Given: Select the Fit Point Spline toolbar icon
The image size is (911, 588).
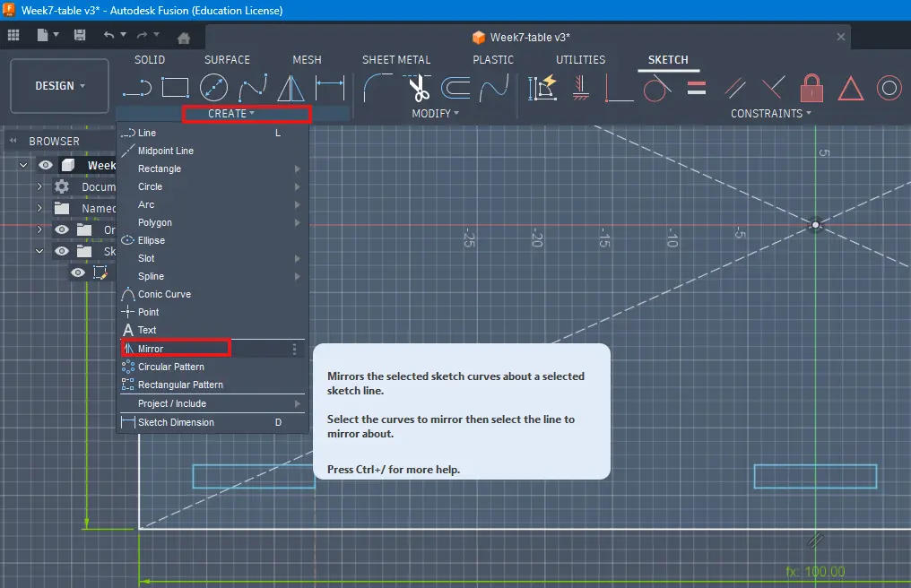Looking at the screenshot, I should coord(253,88).
